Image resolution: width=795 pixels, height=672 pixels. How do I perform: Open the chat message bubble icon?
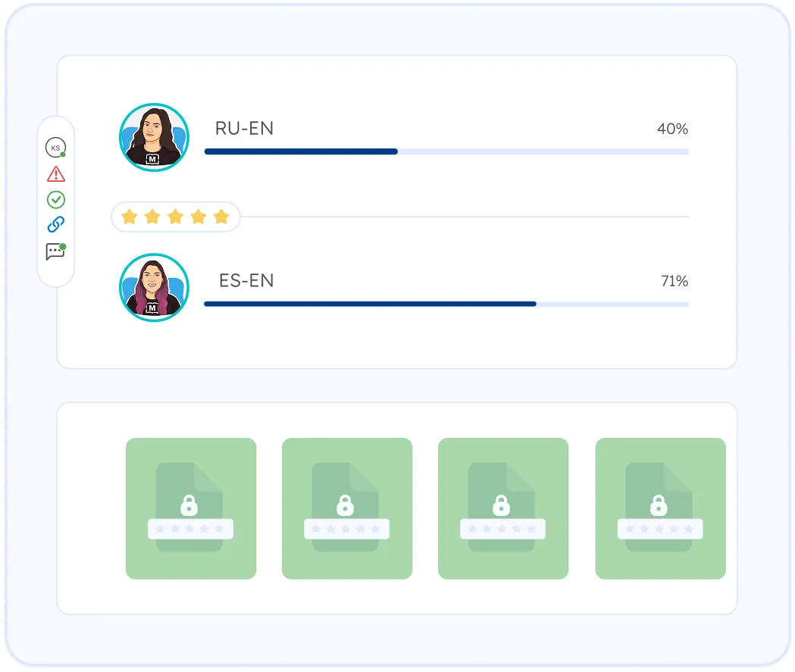click(x=55, y=252)
